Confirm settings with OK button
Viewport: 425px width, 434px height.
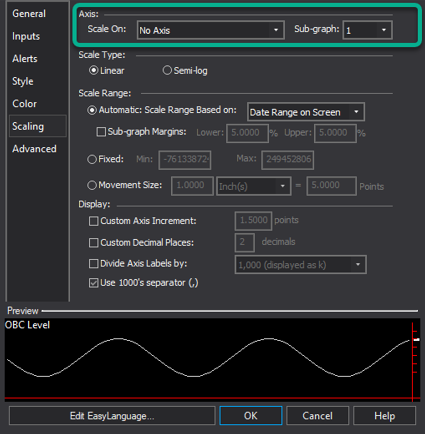(x=251, y=416)
